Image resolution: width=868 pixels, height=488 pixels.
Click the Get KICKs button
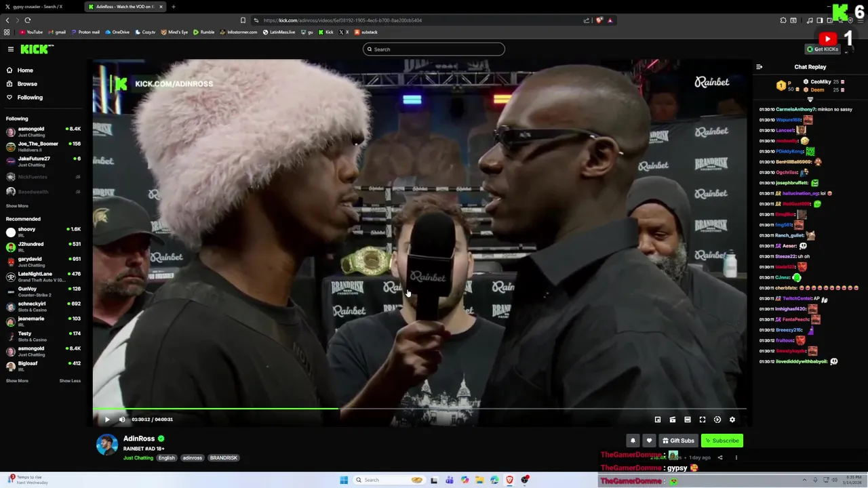[x=823, y=49]
